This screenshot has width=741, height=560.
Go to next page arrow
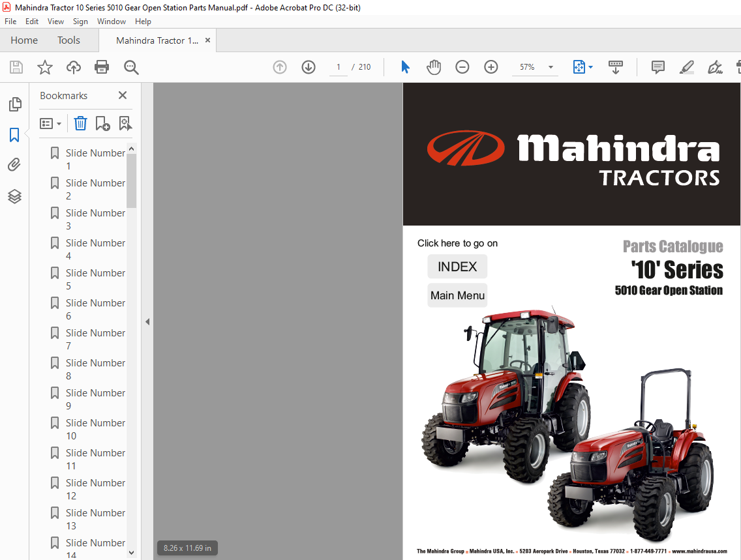pos(309,67)
